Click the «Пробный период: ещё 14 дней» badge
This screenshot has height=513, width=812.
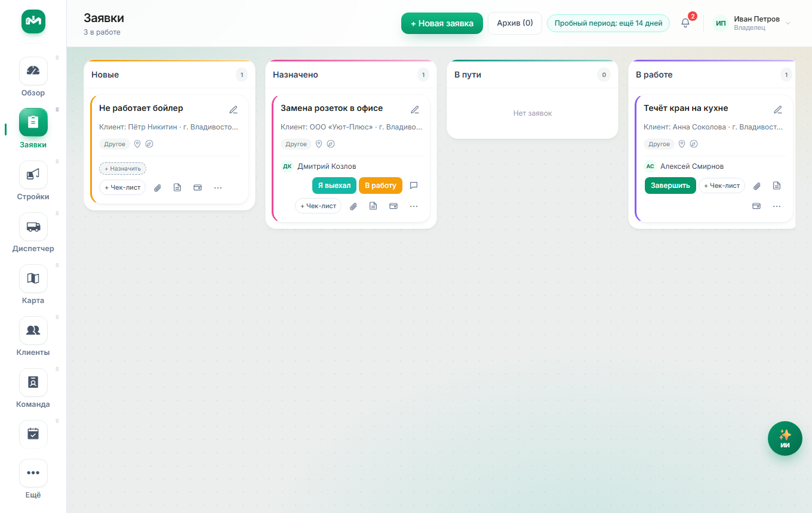[608, 23]
